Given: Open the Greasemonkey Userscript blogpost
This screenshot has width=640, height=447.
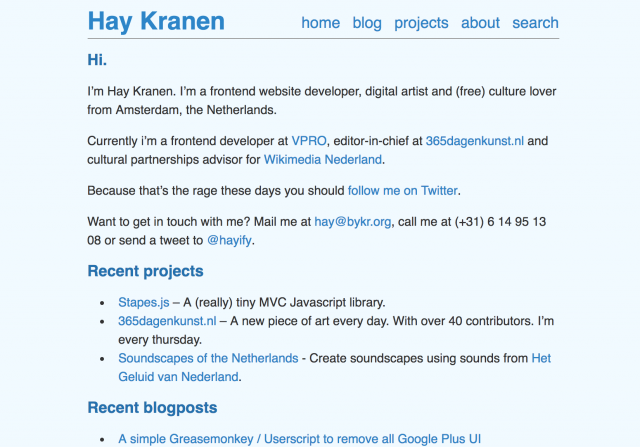Looking at the screenshot, I should 299,439.
